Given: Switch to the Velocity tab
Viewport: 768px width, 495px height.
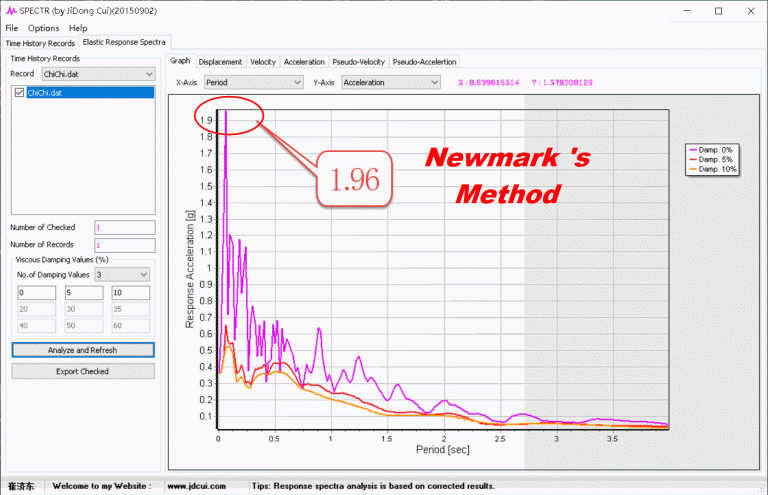Looking at the screenshot, I should (263, 62).
